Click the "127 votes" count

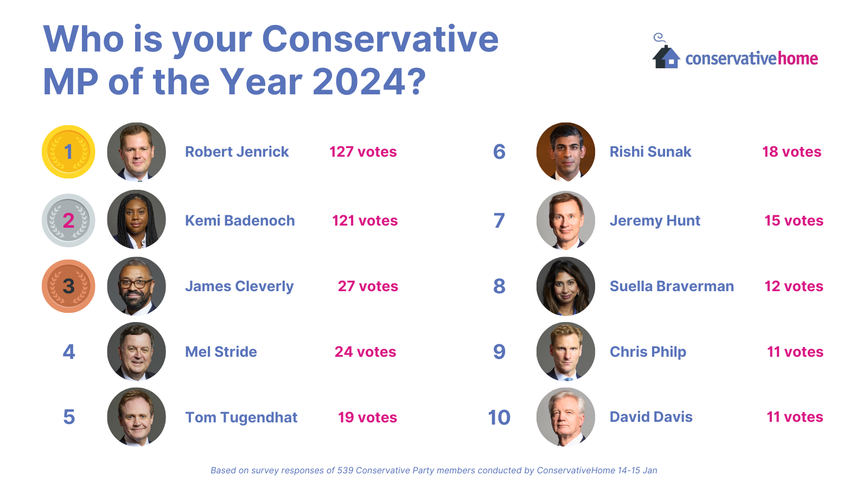363,152
